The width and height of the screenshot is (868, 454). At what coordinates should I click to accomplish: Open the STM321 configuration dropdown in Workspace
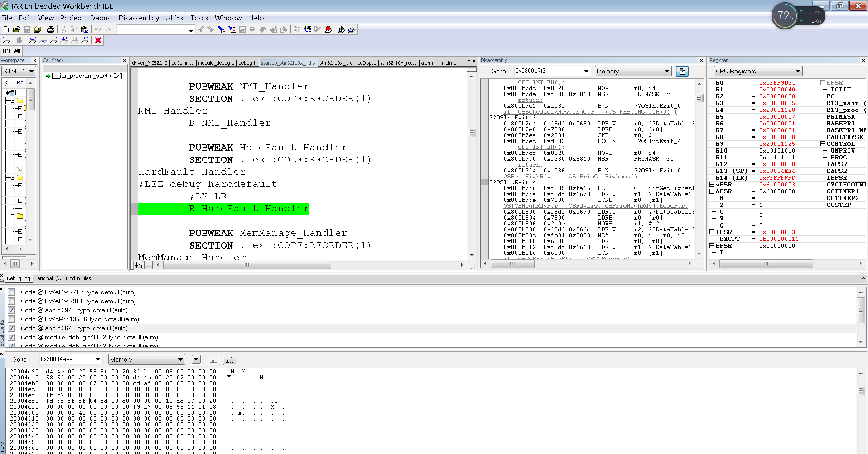(31, 71)
